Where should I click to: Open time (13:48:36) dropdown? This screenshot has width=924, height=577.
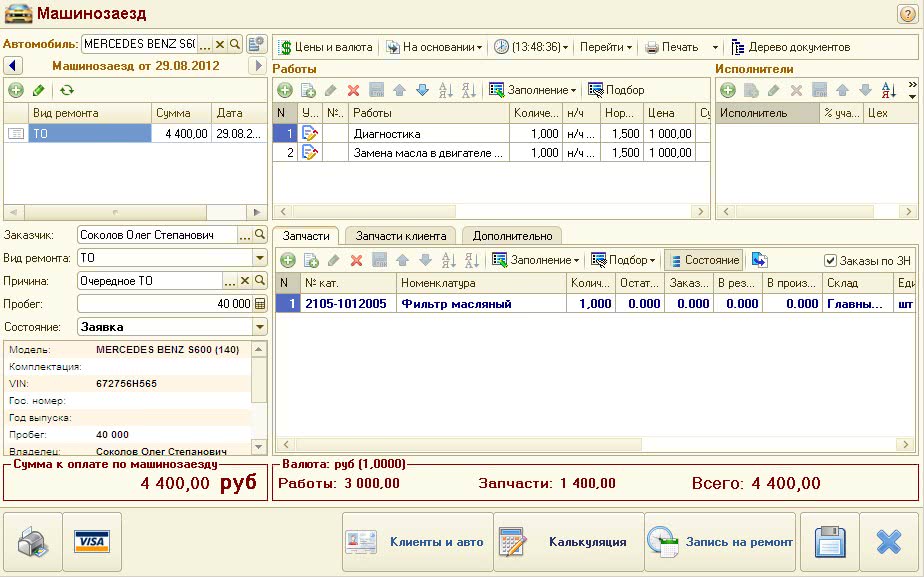pos(531,47)
